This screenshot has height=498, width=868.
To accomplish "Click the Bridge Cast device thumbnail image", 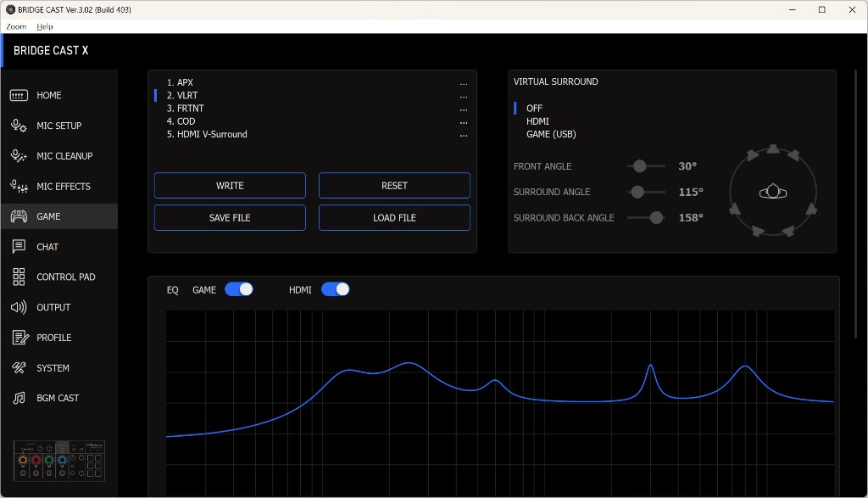I will [59, 460].
